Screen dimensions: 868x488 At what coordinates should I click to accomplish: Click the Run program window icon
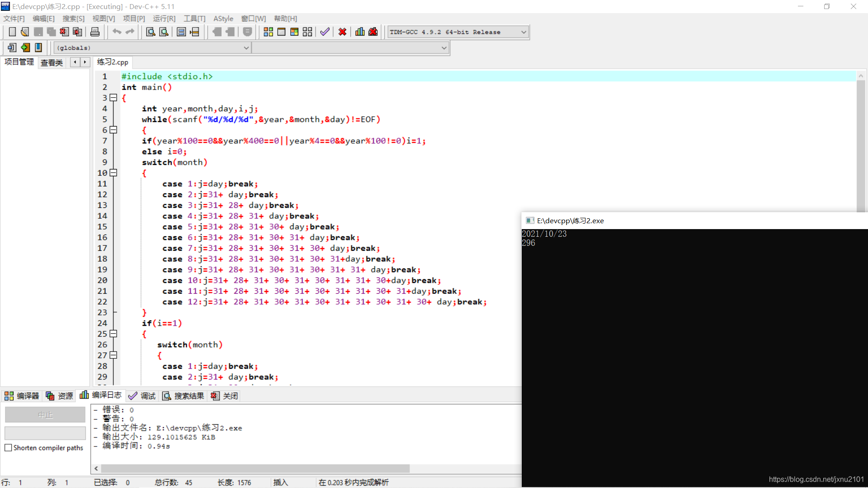pos(282,32)
